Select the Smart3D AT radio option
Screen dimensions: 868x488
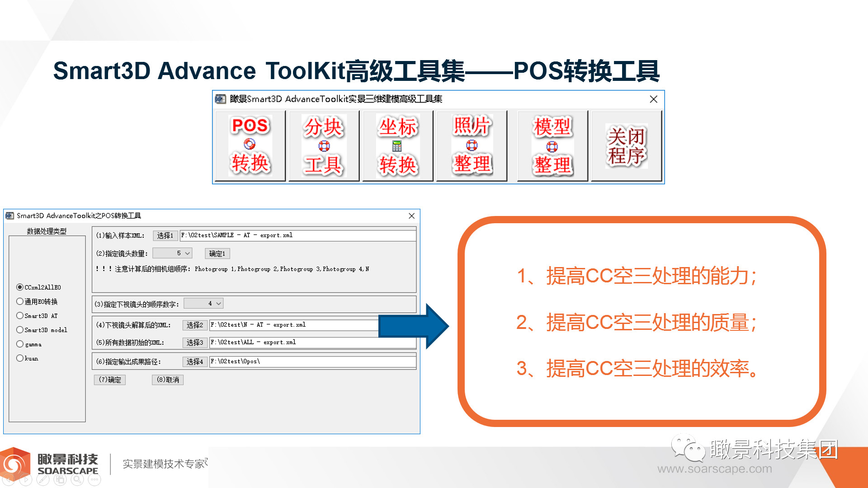click(x=37, y=316)
